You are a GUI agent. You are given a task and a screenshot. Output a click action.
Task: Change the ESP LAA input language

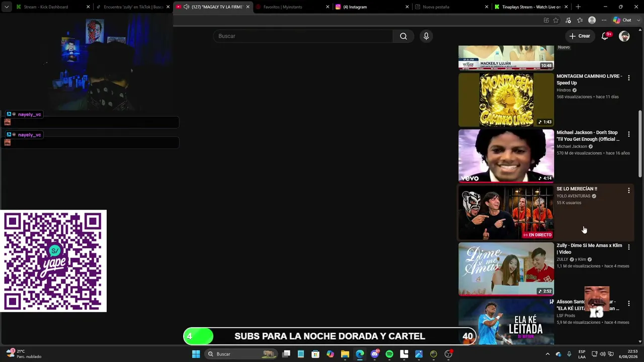(x=582, y=354)
